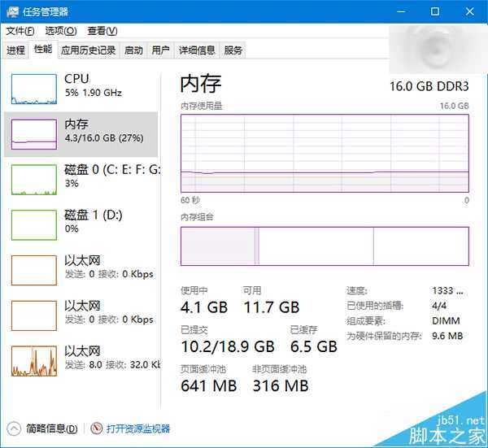Image resolution: width=488 pixels, height=448 pixels.
Task: Select 内存 4.3/16.0 GB (27%) entry
Action: [x=81, y=134]
